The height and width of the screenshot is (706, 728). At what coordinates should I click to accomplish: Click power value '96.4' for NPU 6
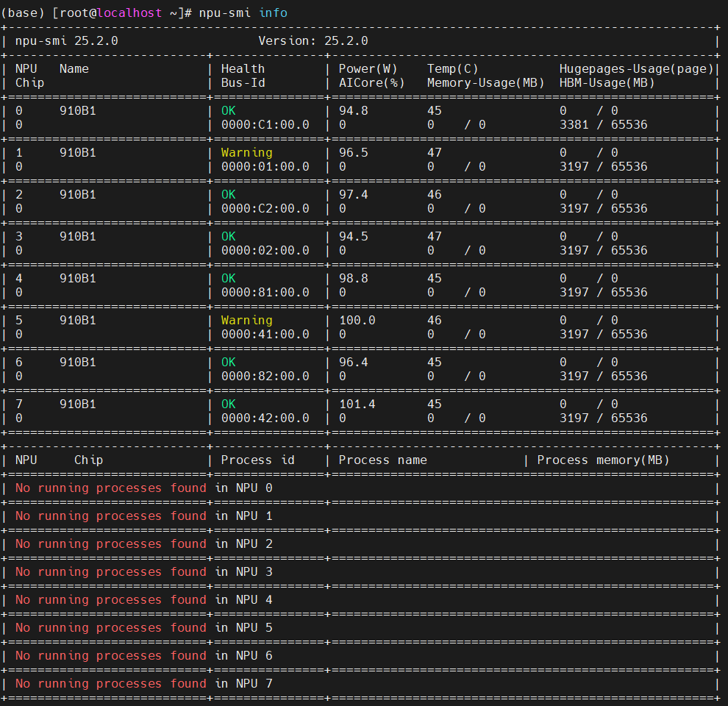click(x=353, y=363)
